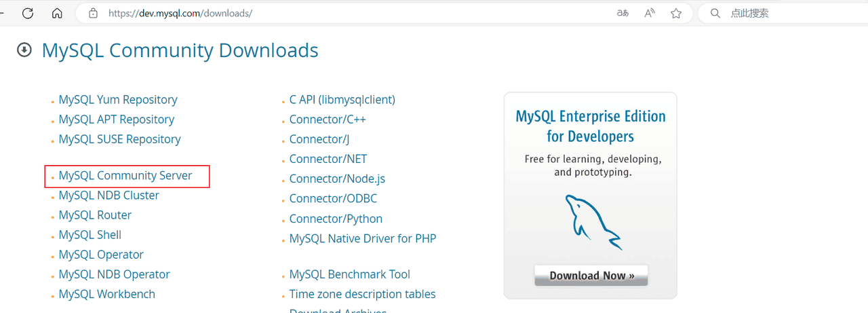Click the favorites star icon
This screenshot has width=868, height=313.
coord(675,13)
